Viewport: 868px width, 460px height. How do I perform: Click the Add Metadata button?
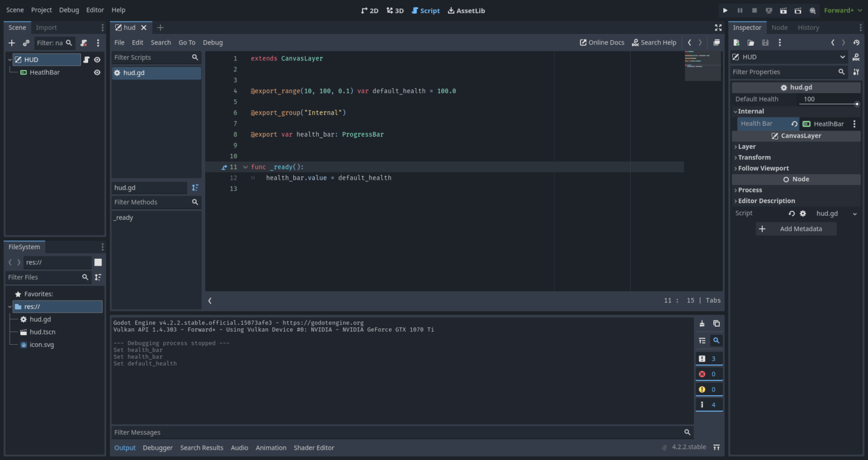[x=796, y=229]
